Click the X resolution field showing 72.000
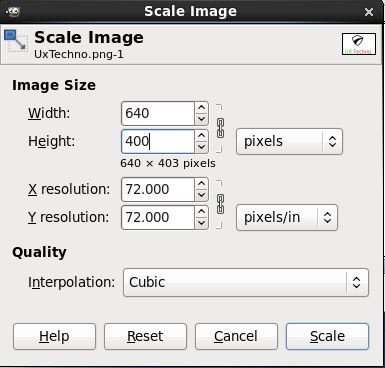Screen dimensions: 385x368 [158, 189]
